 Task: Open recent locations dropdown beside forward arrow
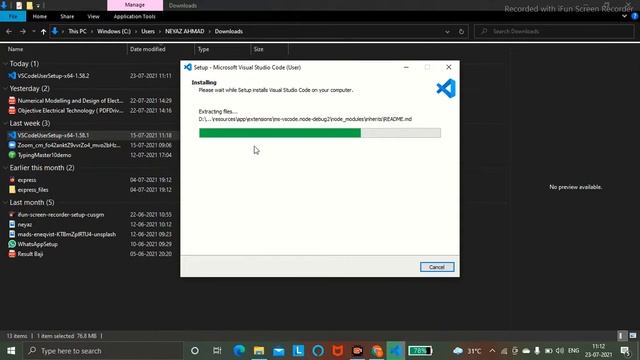[x=33, y=31]
